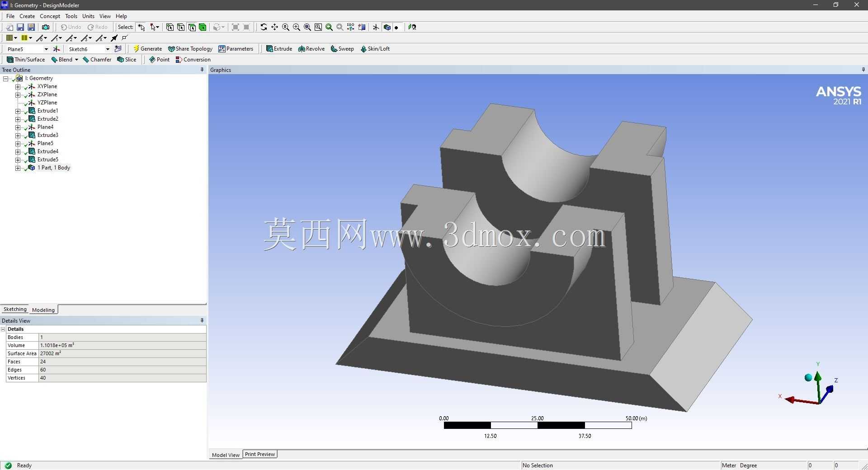Image resolution: width=868 pixels, height=470 pixels.
Task: Open the Concept menu
Action: pyautogui.click(x=50, y=16)
